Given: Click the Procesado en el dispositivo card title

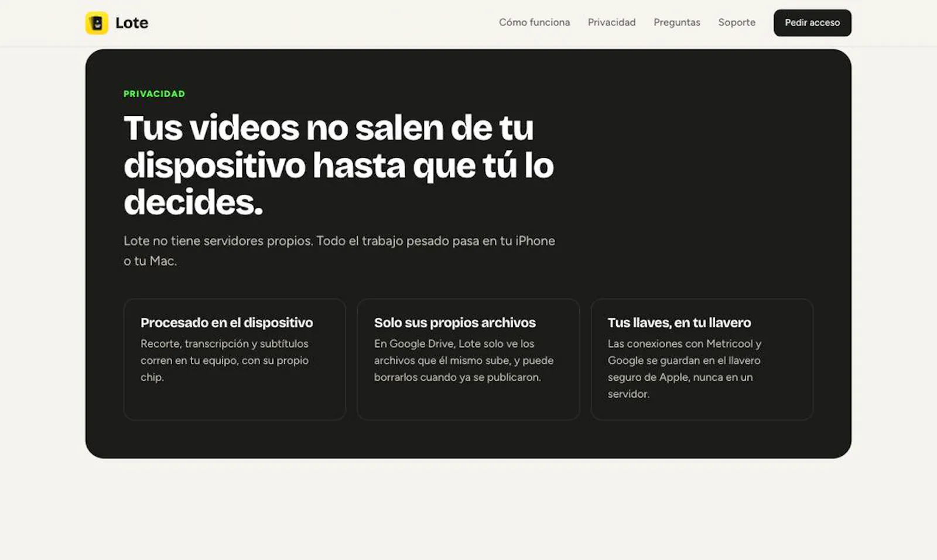Looking at the screenshot, I should (227, 322).
